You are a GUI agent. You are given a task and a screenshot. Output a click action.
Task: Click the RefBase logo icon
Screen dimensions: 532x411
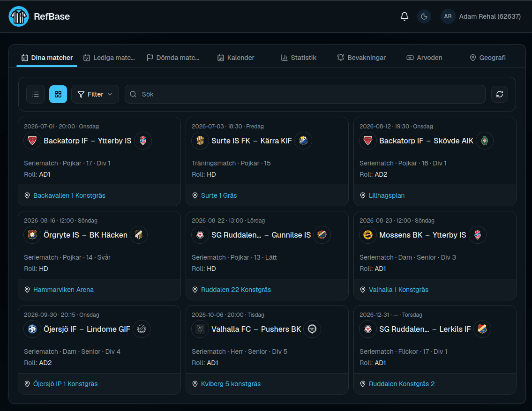(x=19, y=16)
